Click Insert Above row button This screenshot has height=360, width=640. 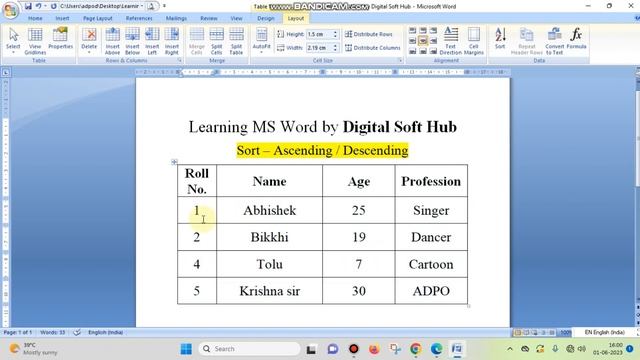pos(112,41)
